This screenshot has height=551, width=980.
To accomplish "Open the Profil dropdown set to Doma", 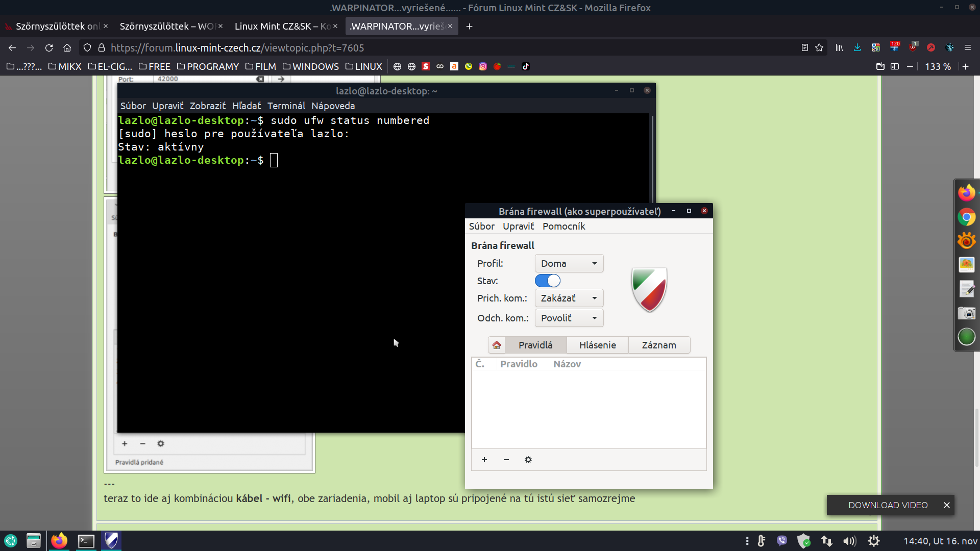I will (x=569, y=263).
